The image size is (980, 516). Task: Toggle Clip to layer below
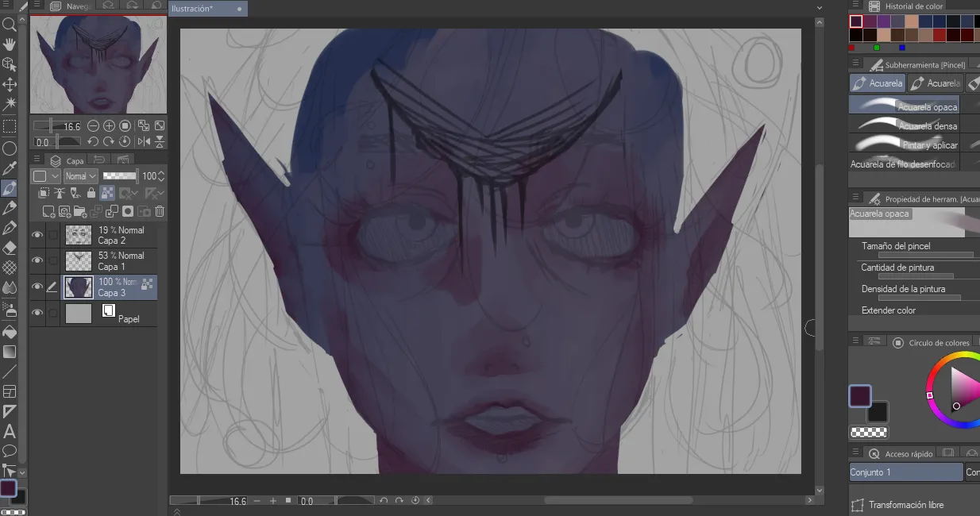[44, 193]
